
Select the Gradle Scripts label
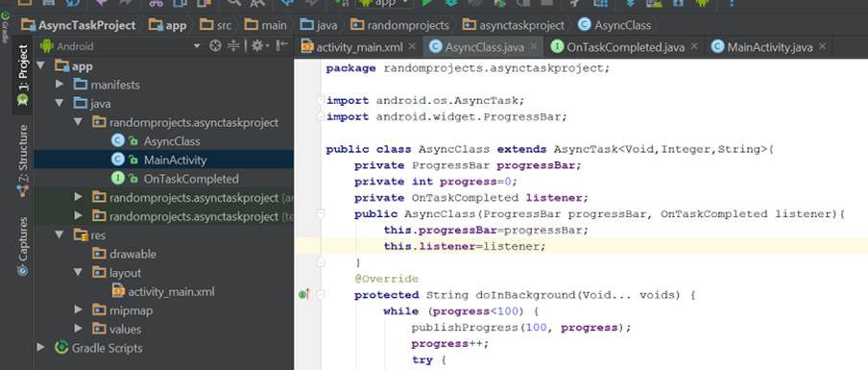107,348
